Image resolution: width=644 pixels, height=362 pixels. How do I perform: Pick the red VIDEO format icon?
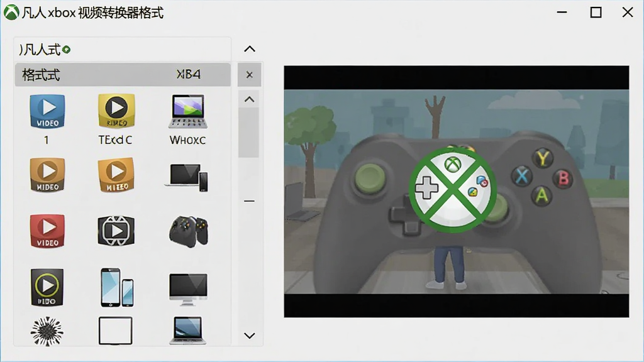[x=47, y=231]
